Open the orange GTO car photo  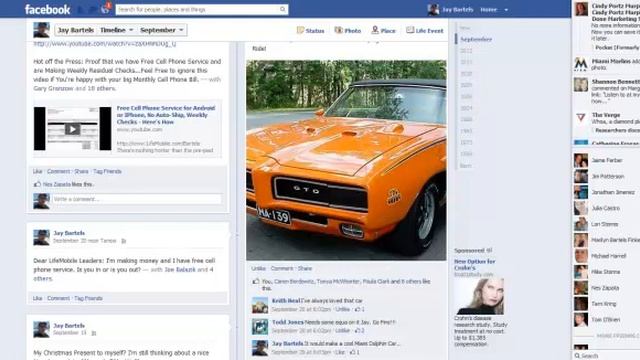[x=346, y=160]
